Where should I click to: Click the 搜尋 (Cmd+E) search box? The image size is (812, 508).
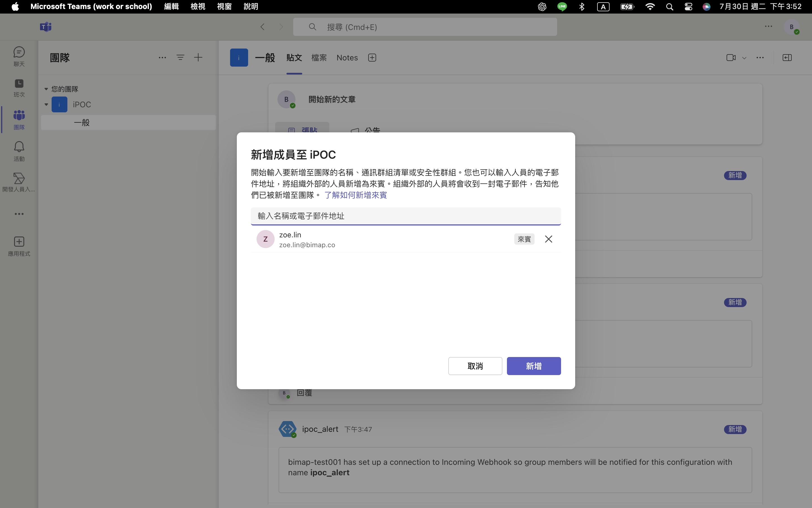coord(425,27)
